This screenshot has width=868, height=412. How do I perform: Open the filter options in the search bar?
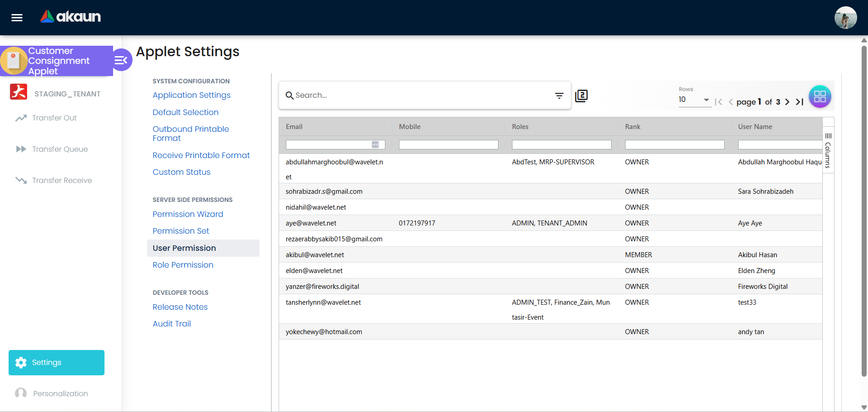[x=559, y=96]
